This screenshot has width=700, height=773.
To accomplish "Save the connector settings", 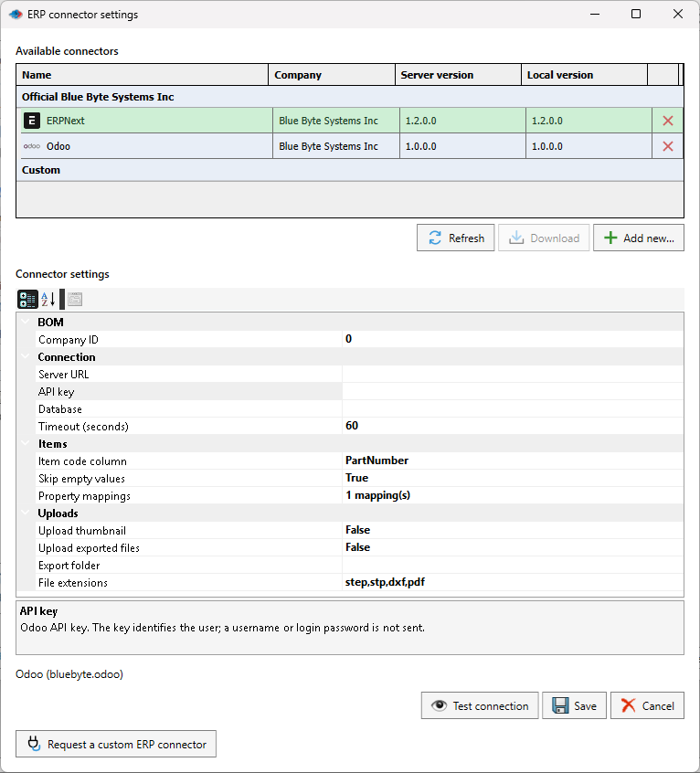I will [574, 706].
